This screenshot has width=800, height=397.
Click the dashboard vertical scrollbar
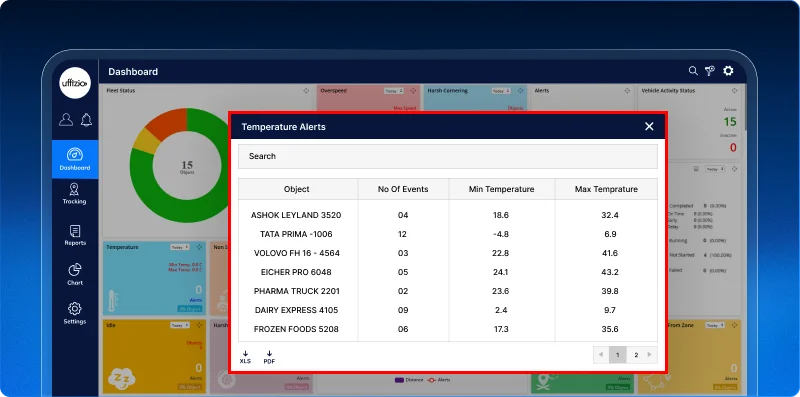pos(745,107)
